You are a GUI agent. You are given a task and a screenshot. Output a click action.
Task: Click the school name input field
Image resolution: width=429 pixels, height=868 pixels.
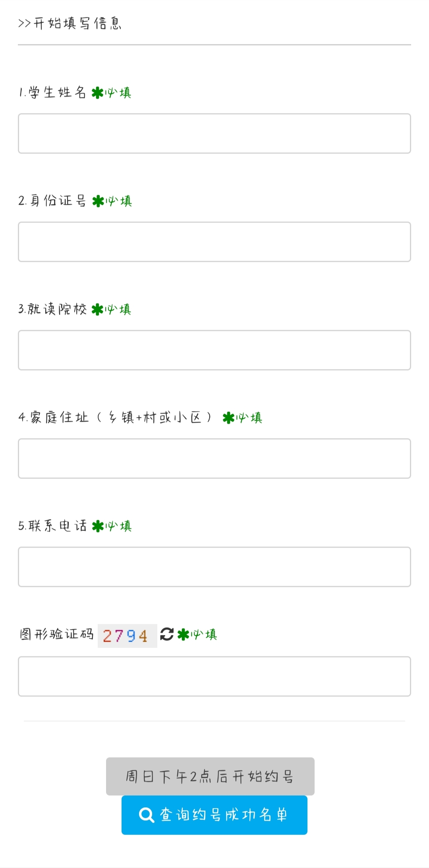click(x=214, y=349)
